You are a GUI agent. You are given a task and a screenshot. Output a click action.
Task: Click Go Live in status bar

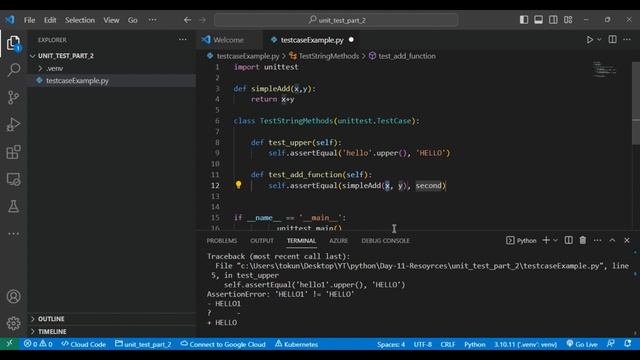[x=582, y=344]
